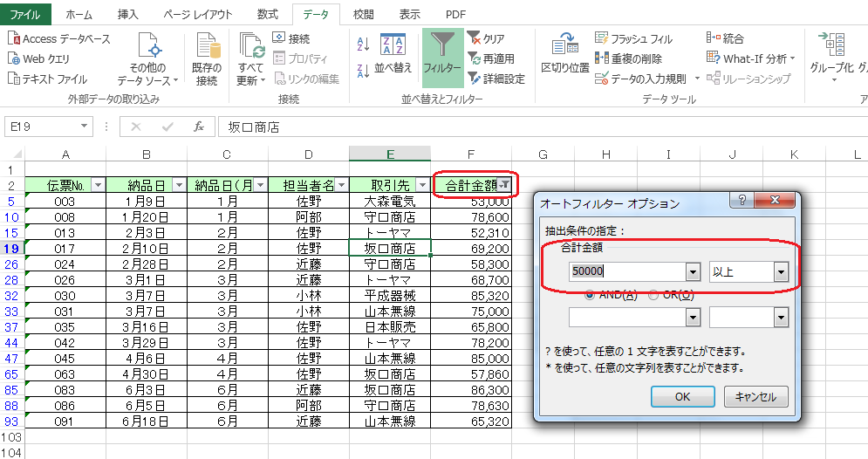The width and height of the screenshot is (868, 459).
Task: Click the Web query import option
Action: pyautogui.click(x=38, y=58)
